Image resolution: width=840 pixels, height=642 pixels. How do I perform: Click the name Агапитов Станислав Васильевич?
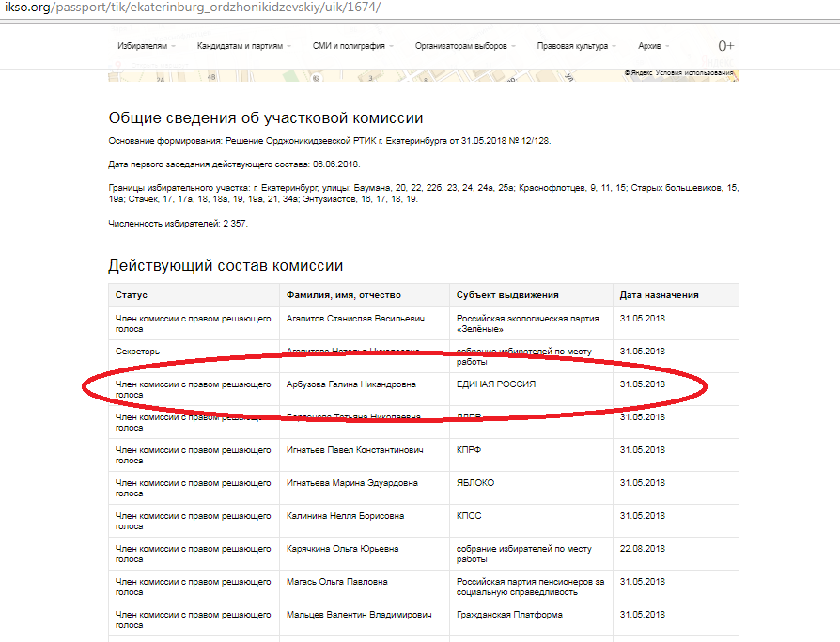click(355, 319)
